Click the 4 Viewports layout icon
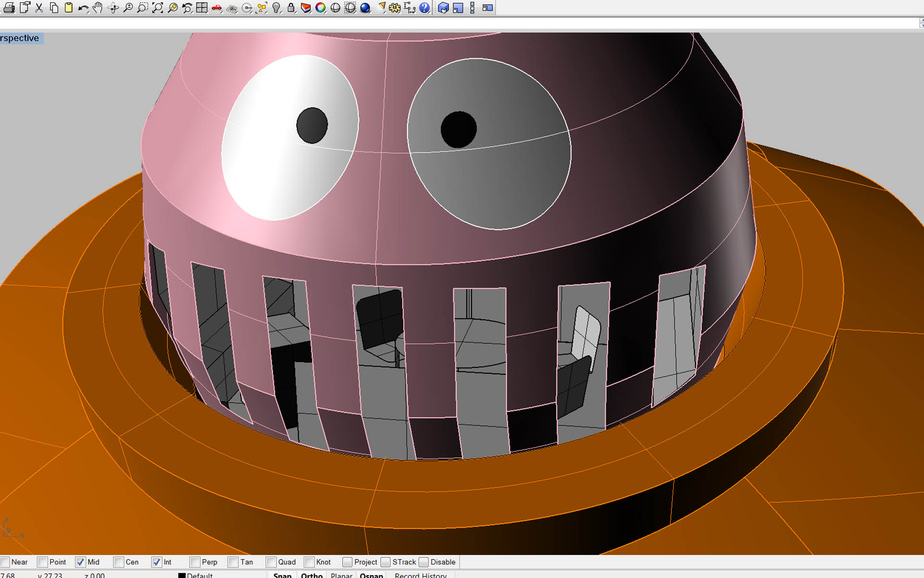Viewport: 924px width, 578px height. tap(202, 8)
